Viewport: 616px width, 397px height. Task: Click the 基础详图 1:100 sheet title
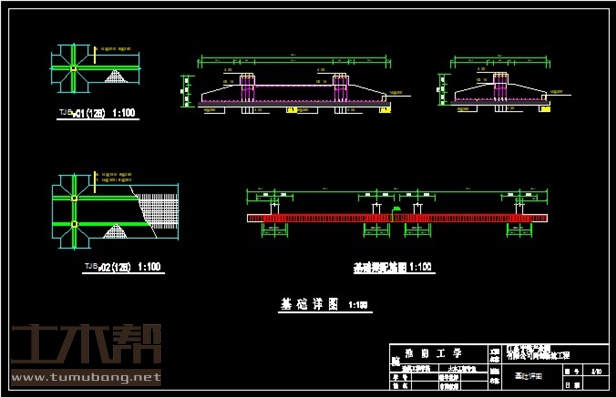[324, 304]
